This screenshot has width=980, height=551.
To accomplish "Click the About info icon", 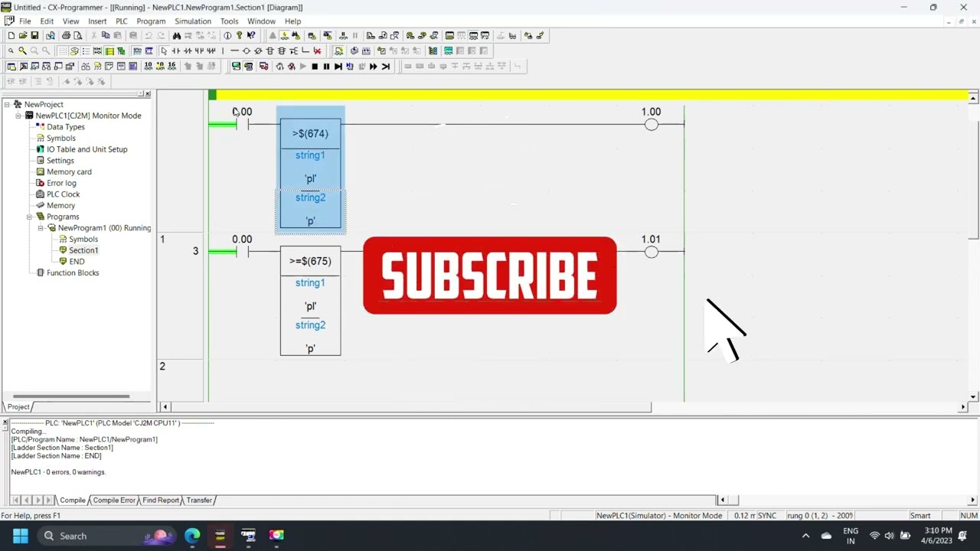I will click(x=227, y=35).
